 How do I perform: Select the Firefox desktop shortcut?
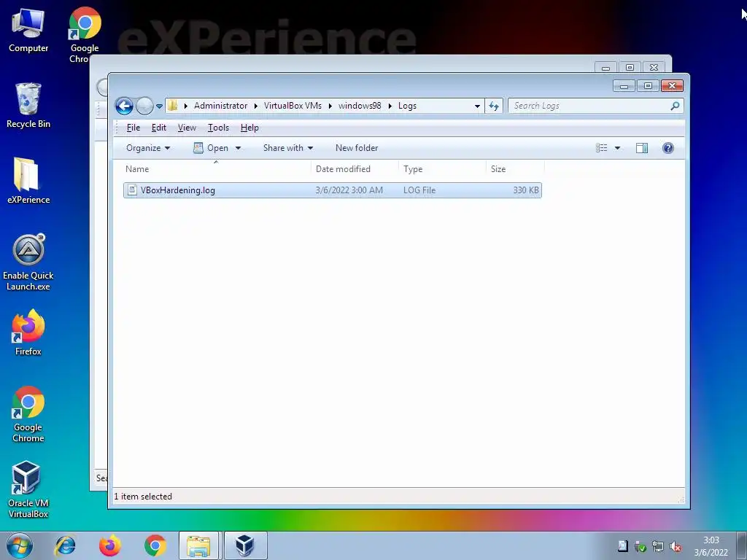pos(28,332)
